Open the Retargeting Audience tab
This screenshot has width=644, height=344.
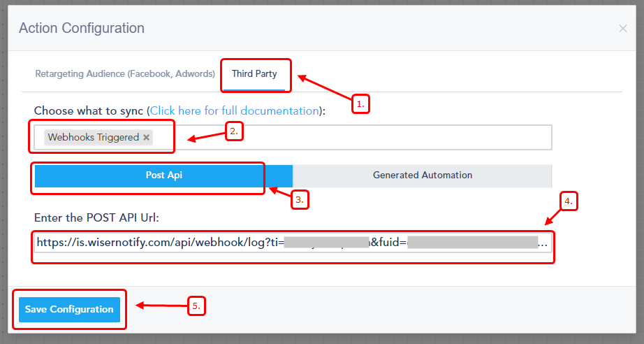click(125, 73)
